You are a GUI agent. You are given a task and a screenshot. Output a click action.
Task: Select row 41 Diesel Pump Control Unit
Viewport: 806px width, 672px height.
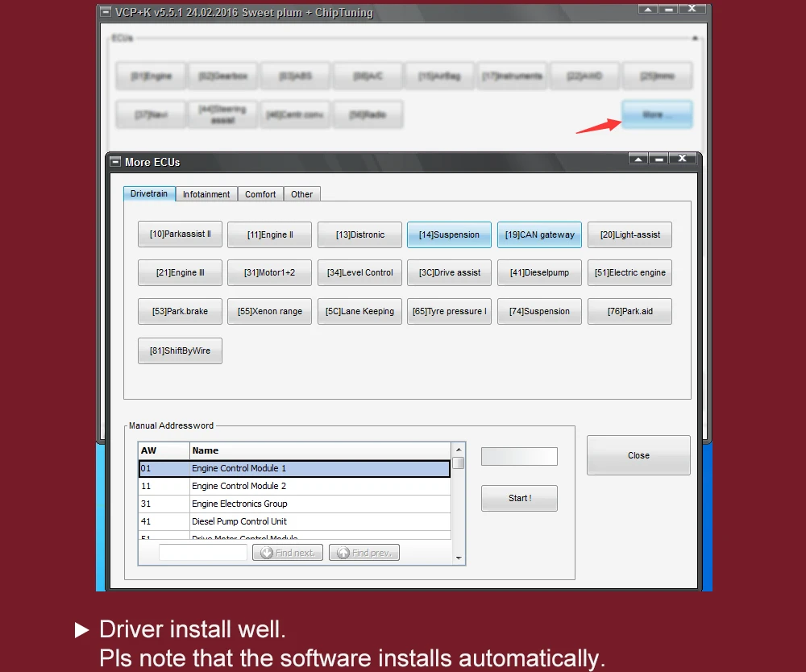[294, 521]
